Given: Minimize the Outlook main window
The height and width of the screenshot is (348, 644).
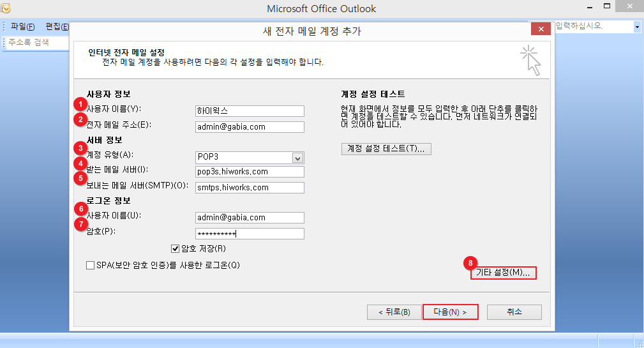Looking at the screenshot, I should tap(590, 8).
